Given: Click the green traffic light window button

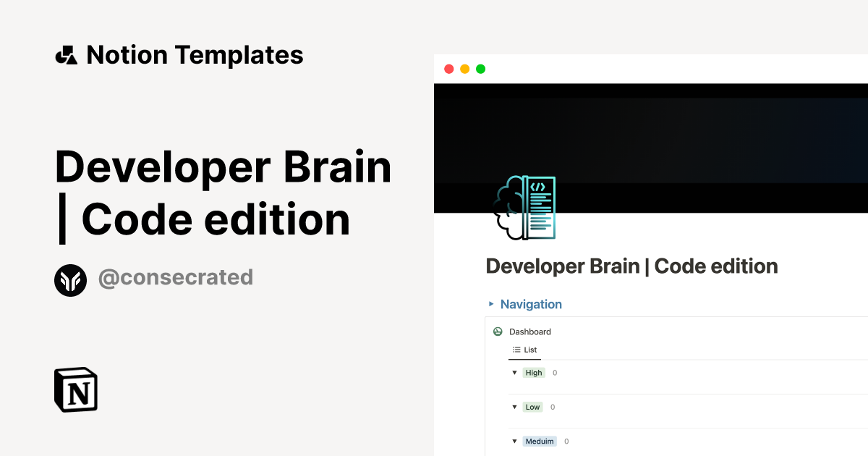Looking at the screenshot, I should tap(480, 68).
